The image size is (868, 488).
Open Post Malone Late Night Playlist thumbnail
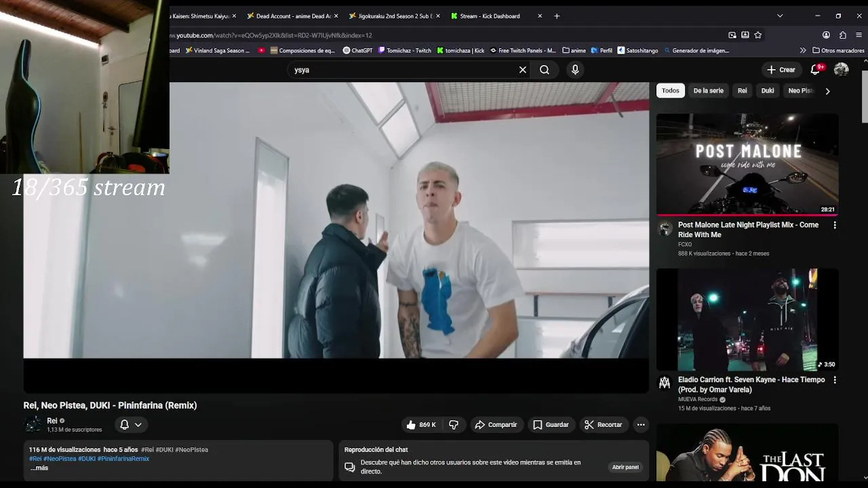747,164
